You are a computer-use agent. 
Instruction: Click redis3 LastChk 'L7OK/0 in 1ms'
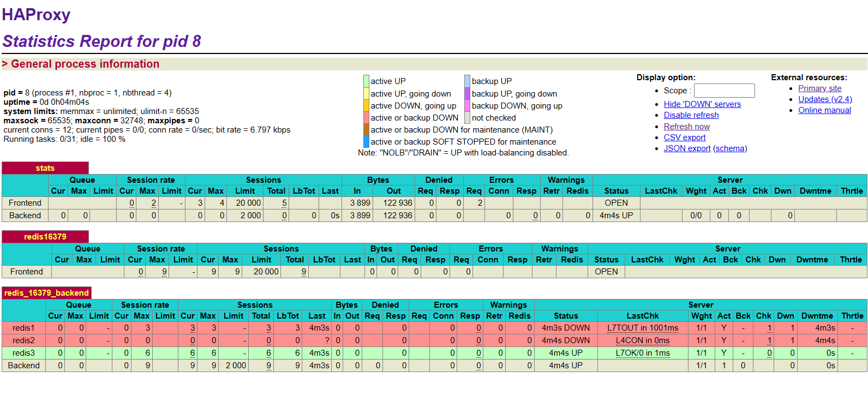643,353
